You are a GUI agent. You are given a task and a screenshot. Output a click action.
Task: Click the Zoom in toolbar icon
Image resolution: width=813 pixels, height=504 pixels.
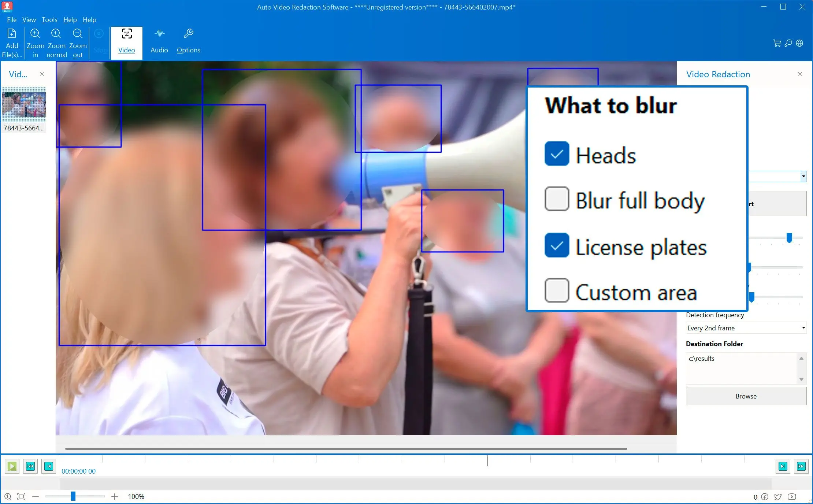35,34
